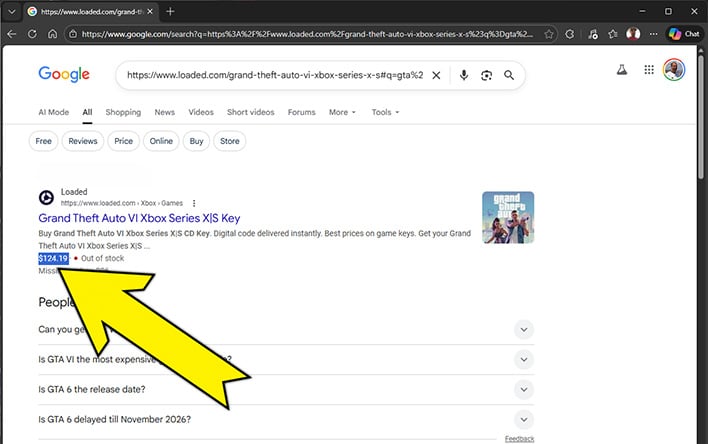This screenshot has width=708, height=444.
Task: Click the loaded.com breadcrumb URL
Action: coord(122,203)
